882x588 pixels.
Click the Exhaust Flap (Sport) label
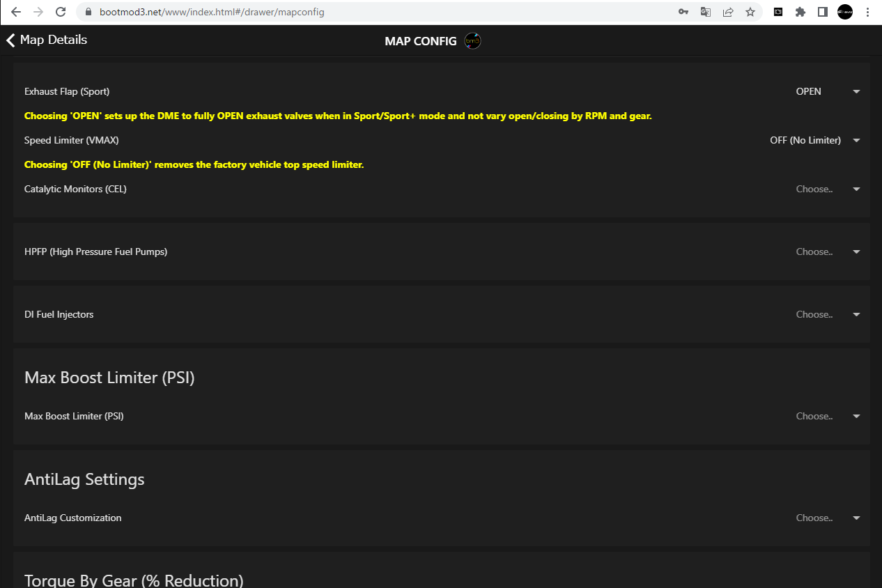coord(67,91)
